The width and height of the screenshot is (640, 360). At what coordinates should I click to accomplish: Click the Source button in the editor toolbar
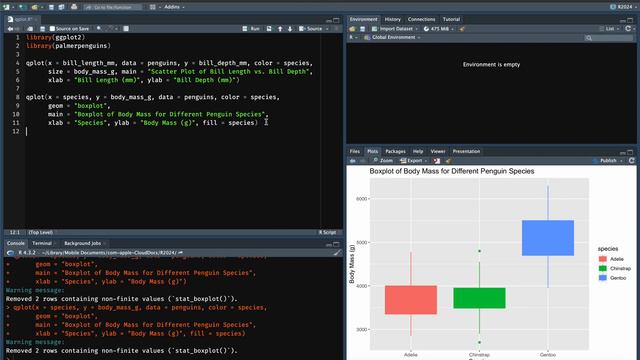pyautogui.click(x=311, y=29)
